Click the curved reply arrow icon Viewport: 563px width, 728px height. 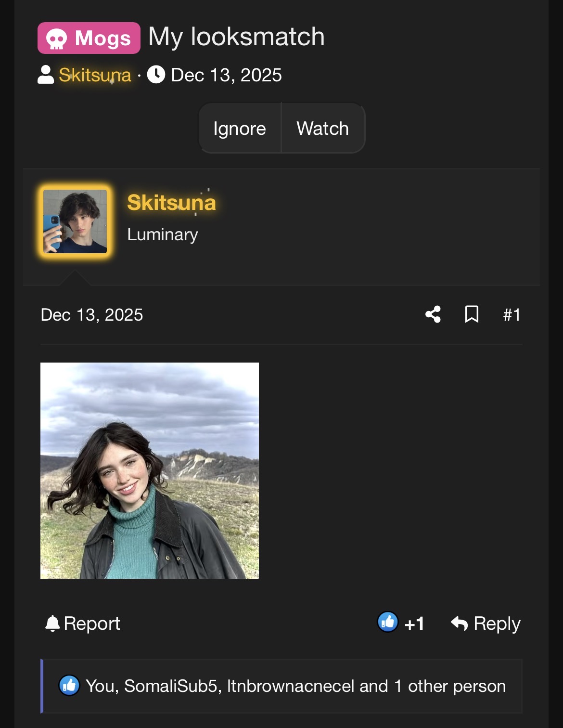point(459,624)
